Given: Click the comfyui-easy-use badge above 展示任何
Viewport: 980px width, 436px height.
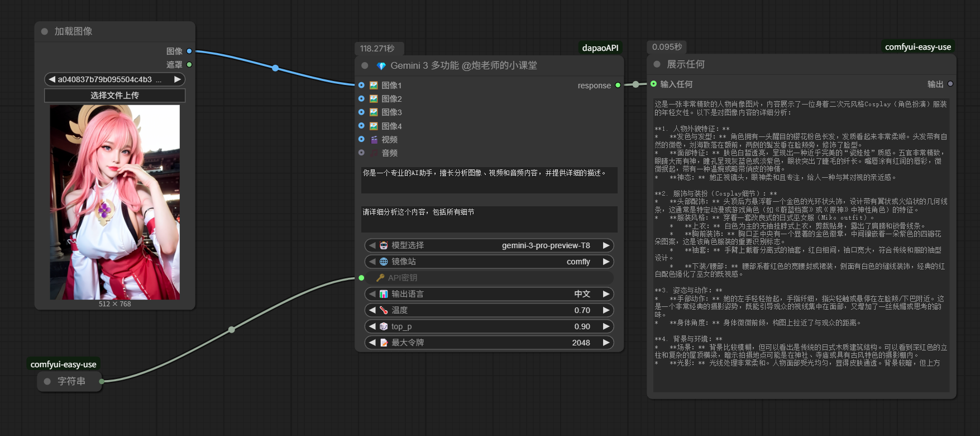Looking at the screenshot, I should (918, 47).
